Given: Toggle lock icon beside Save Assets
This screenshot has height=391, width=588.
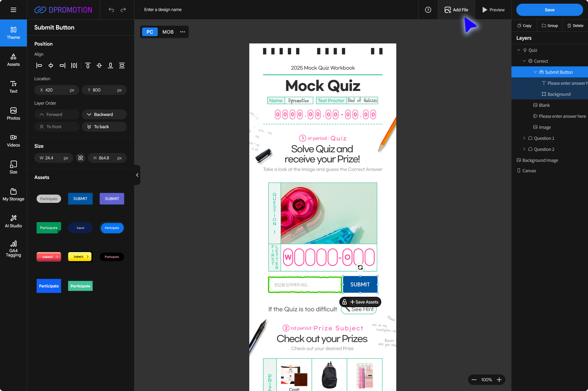Looking at the screenshot, I should (x=345, y=302).
